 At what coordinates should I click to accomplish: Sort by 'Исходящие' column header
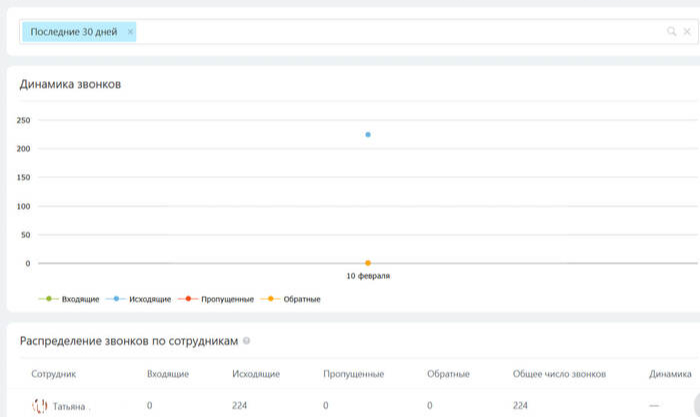(256, 374)
